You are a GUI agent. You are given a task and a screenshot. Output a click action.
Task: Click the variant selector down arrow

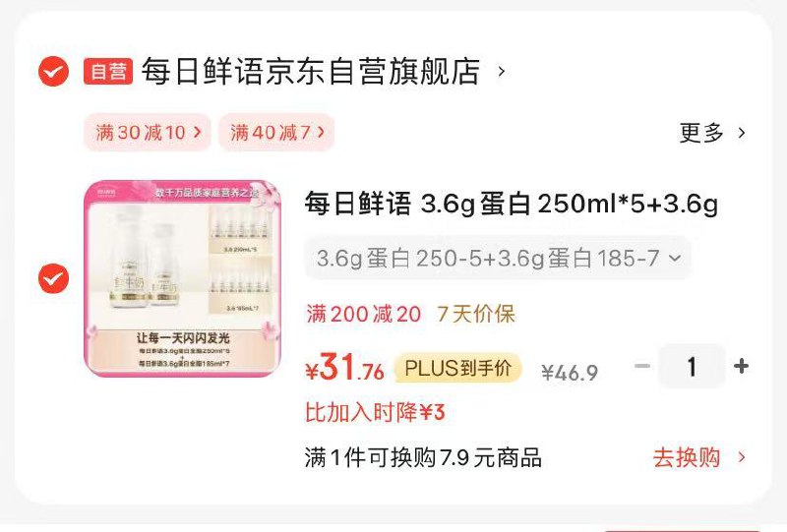pos(675,258)
